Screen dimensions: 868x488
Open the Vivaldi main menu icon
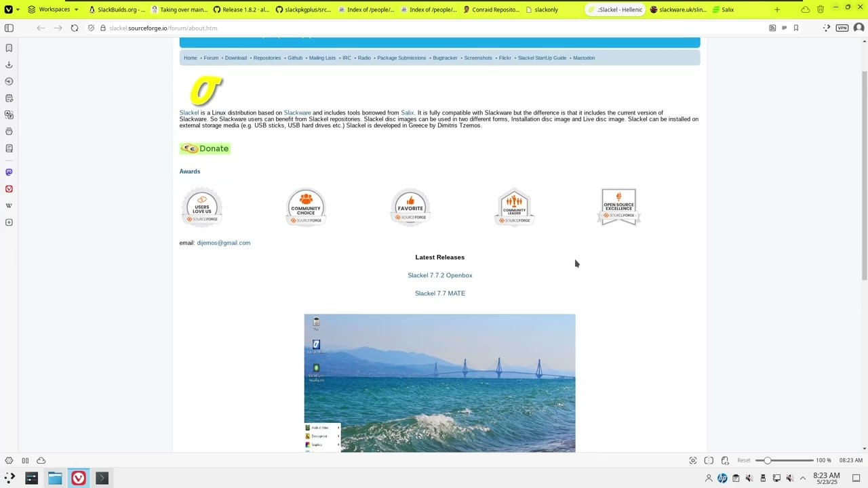coord(8,9)
